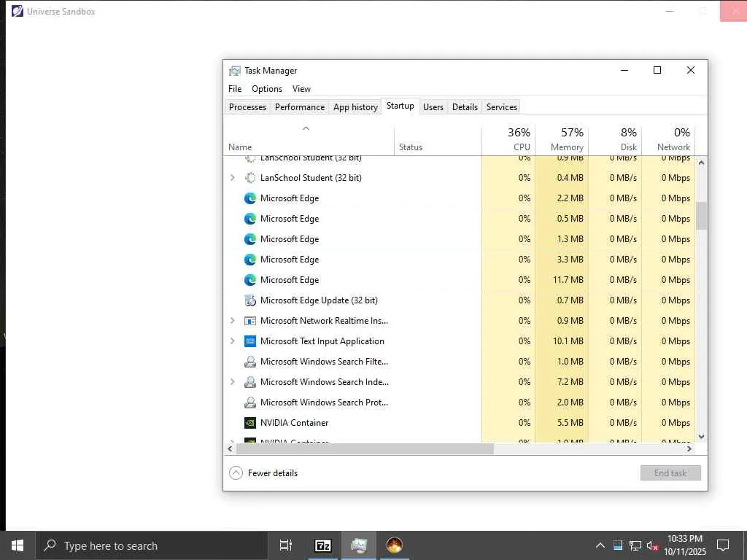This screenshot has height=560, width=747.
Task: Open 7-Zip from the taskbar
Action: (323, 545)
